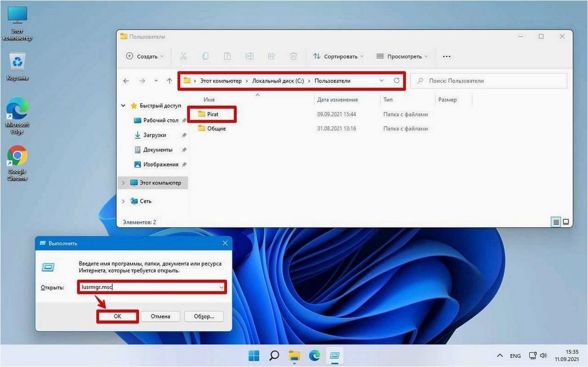Screen dimensions: 588x367
Task: Click the Share icon in toolbar
Action: click(271, 56)
